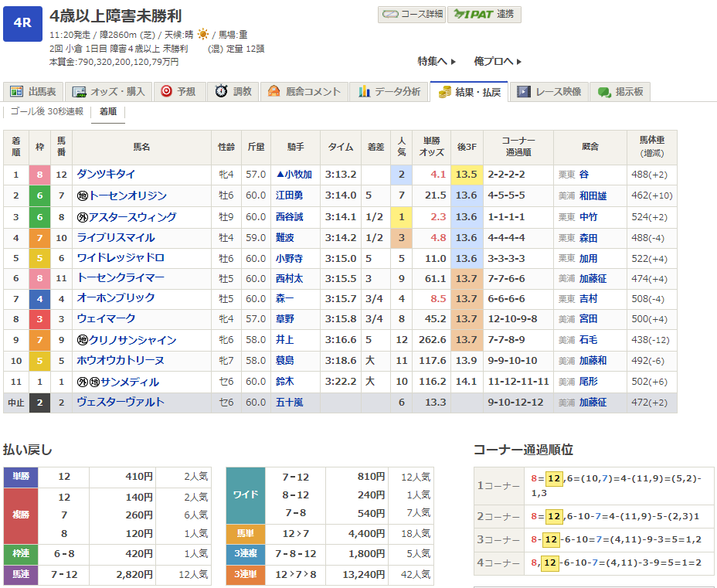Expand the 特集へ link arrow
Screen dimensions: 717x588
[437, 61]
